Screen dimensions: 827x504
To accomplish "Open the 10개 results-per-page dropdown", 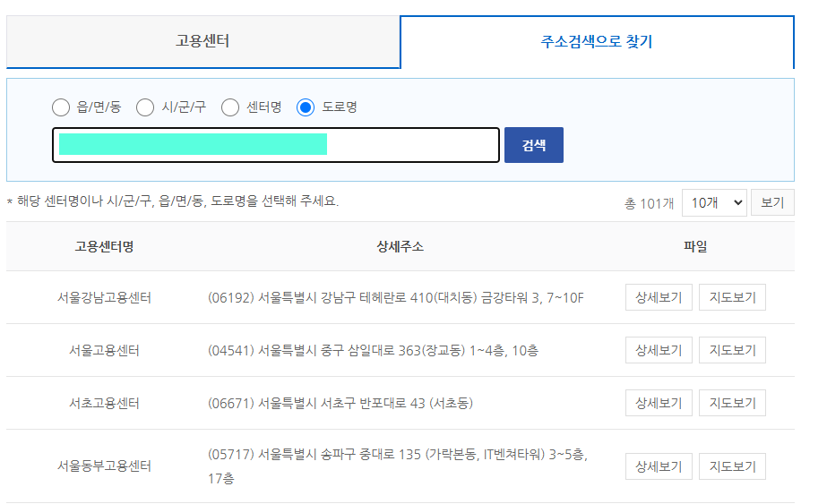I will (714, 203).
